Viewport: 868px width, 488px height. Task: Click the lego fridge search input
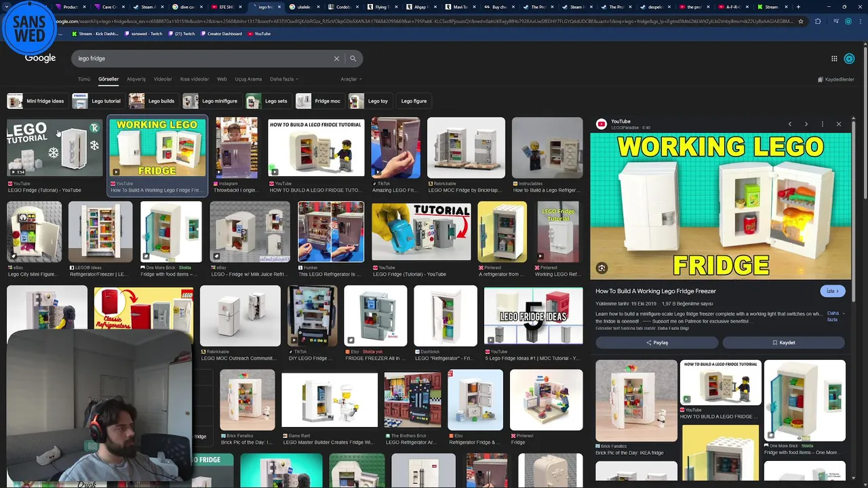[x=203, y=58]
